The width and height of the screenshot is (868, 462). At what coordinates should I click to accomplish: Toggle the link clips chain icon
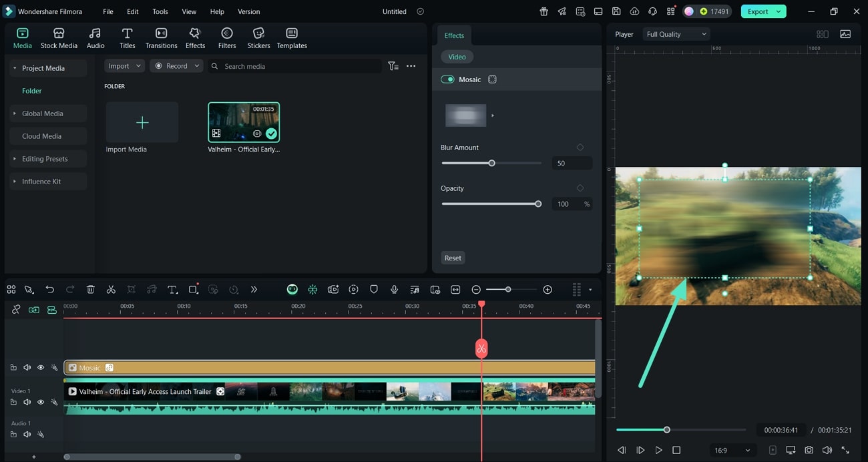pos(16,309)
